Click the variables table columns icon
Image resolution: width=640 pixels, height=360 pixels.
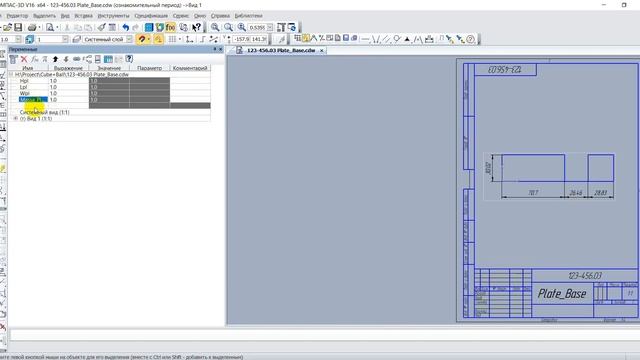point(108,59)
